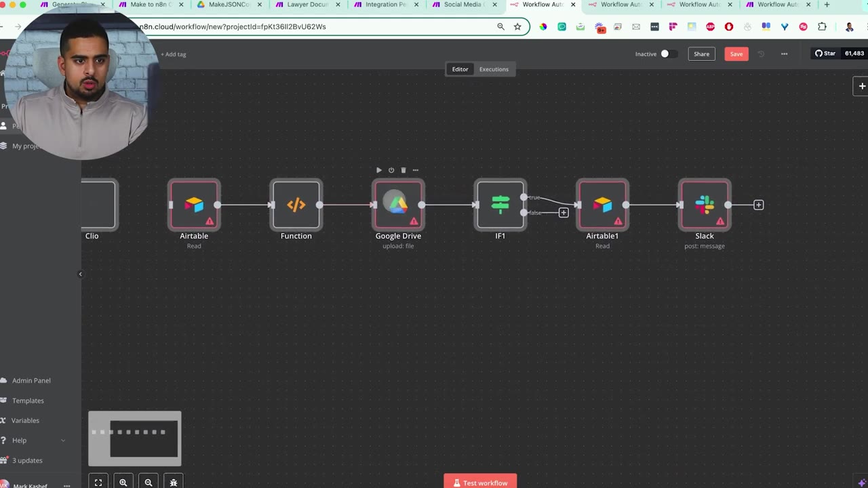
Task: Expand the Help menu chevron
Action: coord(63,441)
